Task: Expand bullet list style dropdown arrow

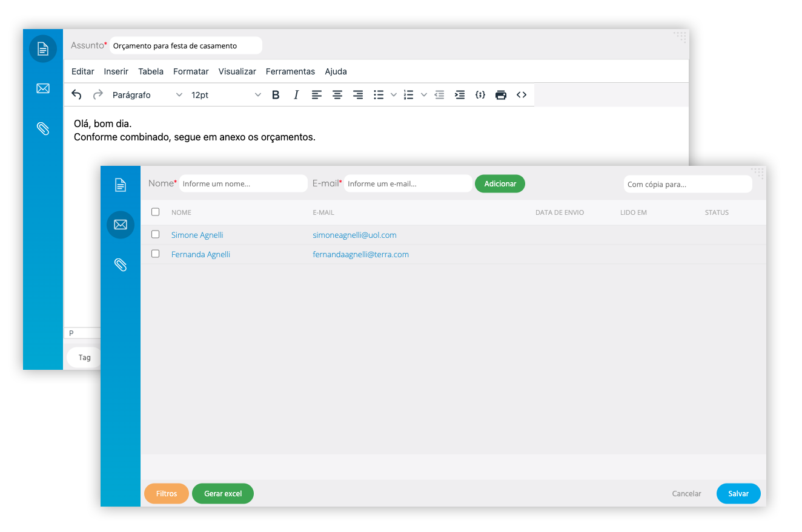Action: (394, 94)
